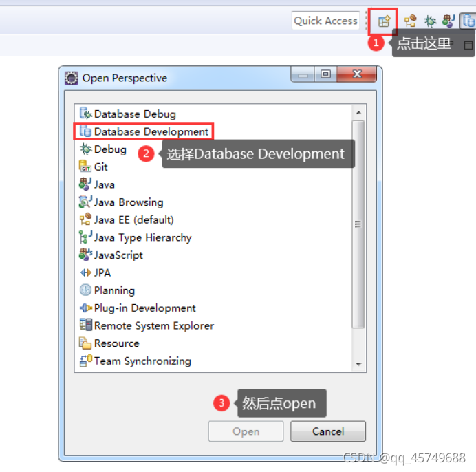Click the Team Synchronizing icon
The height and width of the screenshot is (472, 476).
click(x=85, y=361)
